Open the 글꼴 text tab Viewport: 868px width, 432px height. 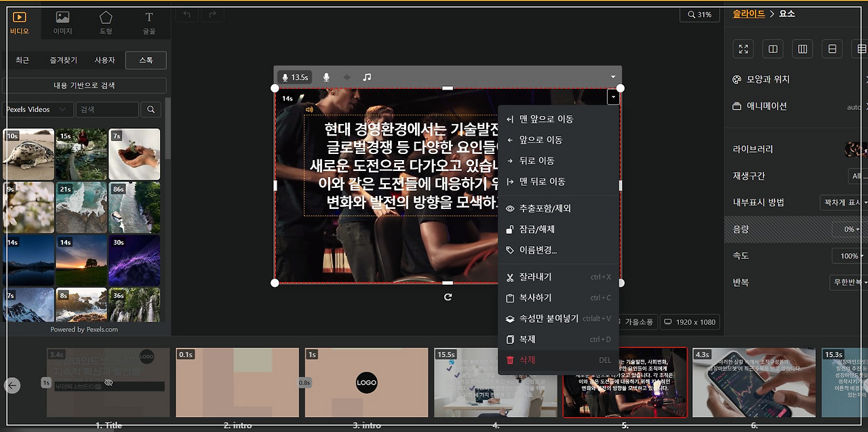pos(149,23)
